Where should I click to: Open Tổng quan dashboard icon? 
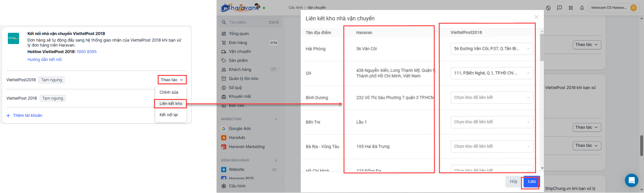click(x=224, y=34)
